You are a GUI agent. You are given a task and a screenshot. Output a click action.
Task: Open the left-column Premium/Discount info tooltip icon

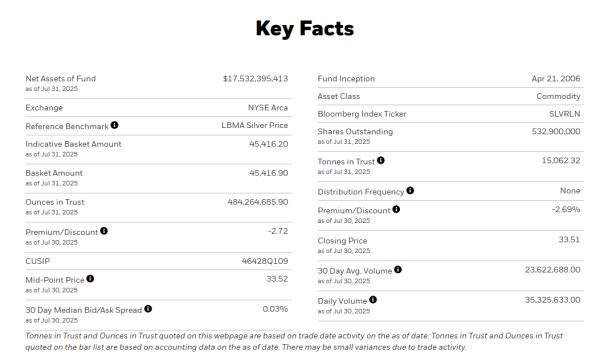[x=104, y=231]
